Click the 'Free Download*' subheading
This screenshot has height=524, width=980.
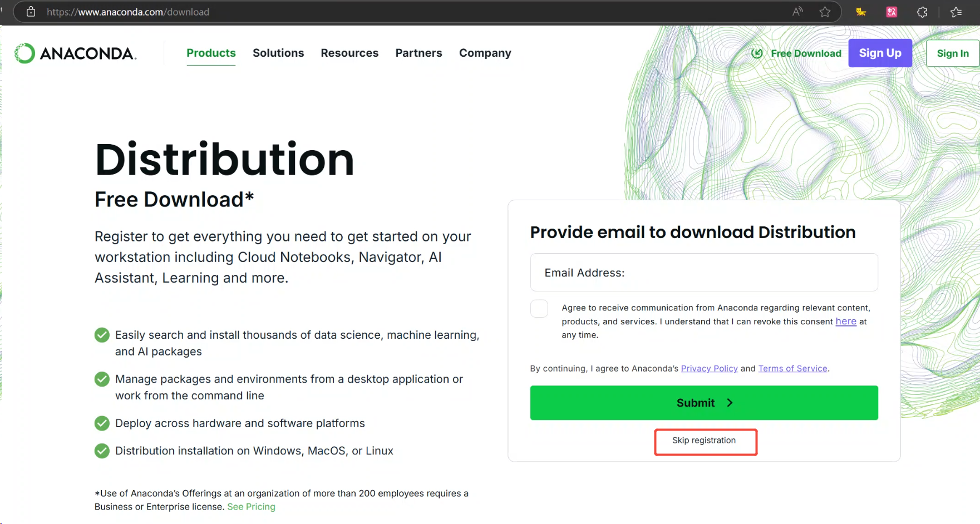[x=174, y=199]
